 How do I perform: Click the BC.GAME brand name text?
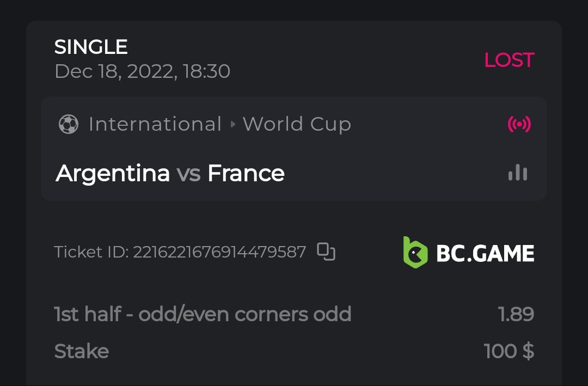point(485,253)
